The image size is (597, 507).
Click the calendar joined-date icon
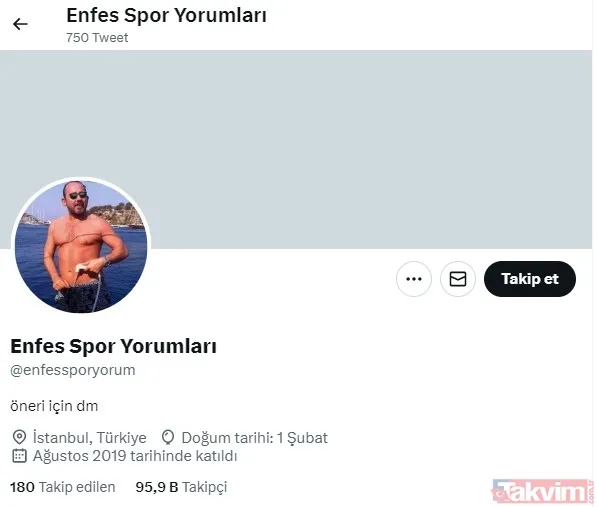click(19, 456)
